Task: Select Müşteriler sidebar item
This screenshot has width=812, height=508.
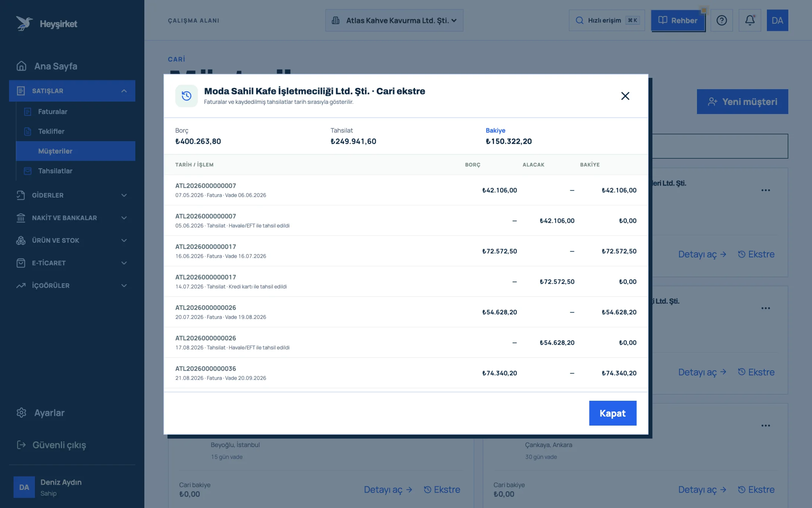Action: tap(76, 151)
